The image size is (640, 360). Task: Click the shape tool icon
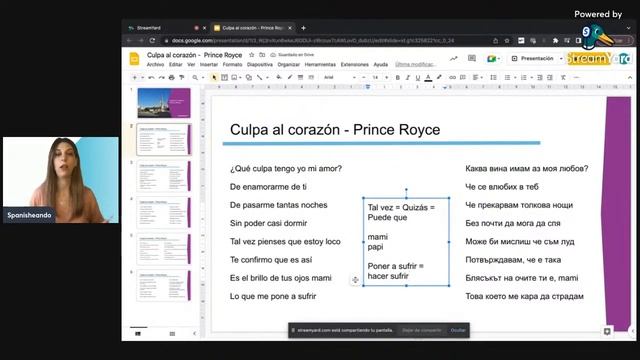click(x=249, y=78)
